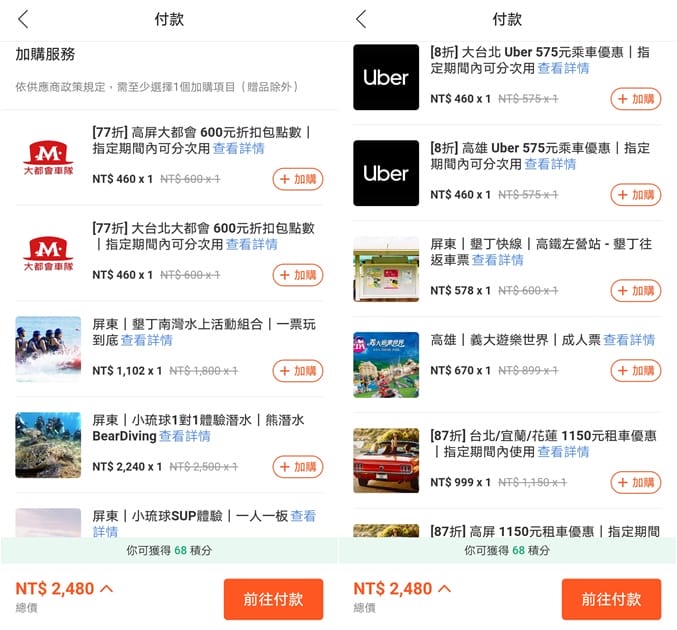Screen dimensions: 677x630
Task: Open 大台北大都會車隊 logo thumbnail
Action: click(48, 253)
